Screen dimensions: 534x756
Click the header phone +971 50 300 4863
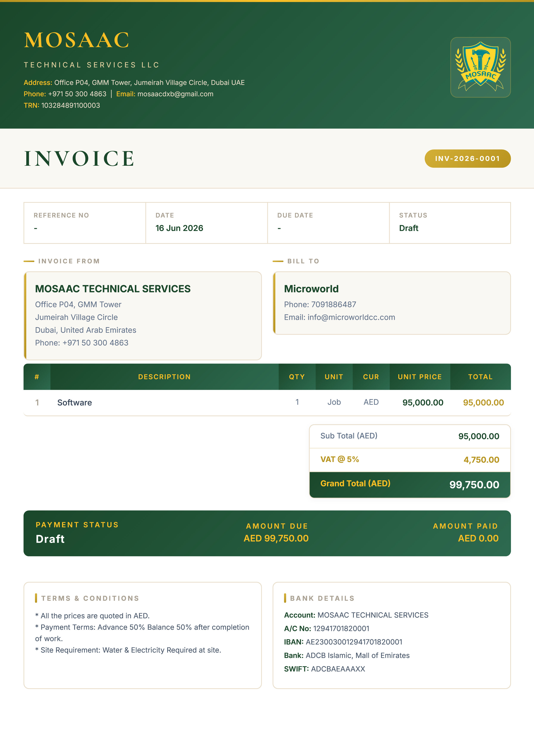point(77,94)
